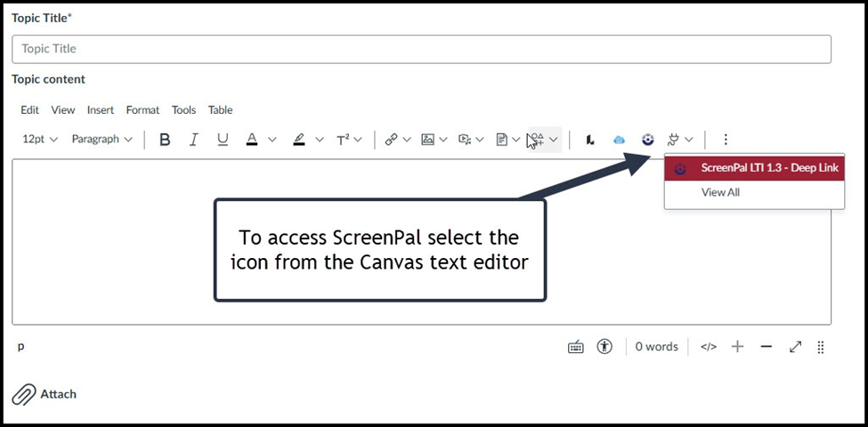Image resolution: width=868 pixels, height=427 pixels.
Task: Click the Topic Title input field
Action: coord(421,49)
